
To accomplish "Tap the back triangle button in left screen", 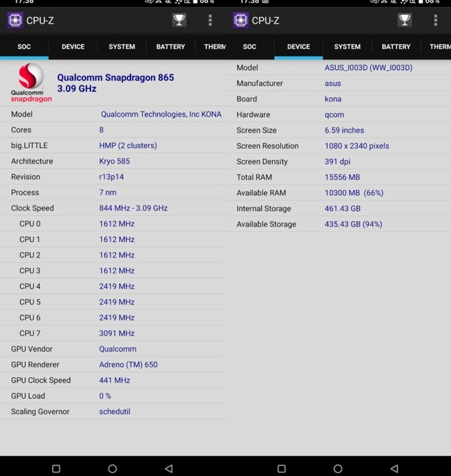I will click(x=169, y=468).
